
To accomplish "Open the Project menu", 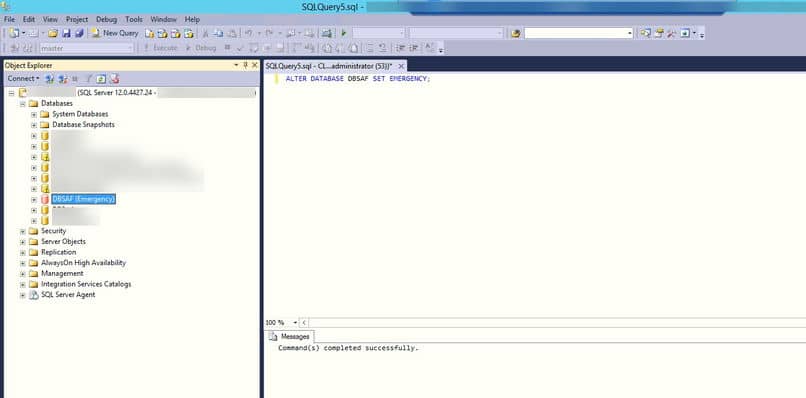I will pos(77,20).
